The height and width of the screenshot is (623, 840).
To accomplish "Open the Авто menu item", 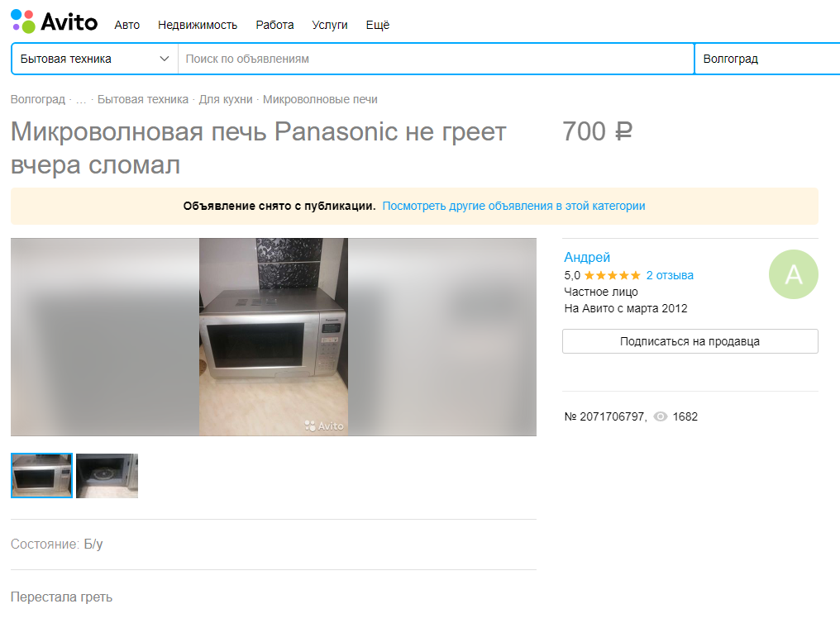I will point(127,25).
